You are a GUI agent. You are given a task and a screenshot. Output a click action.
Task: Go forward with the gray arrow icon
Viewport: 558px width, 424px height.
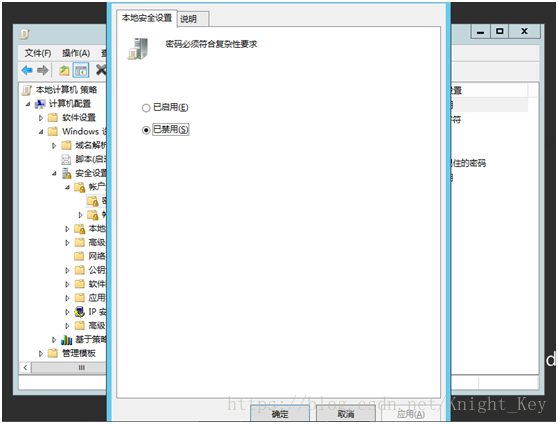coord(43,70)
